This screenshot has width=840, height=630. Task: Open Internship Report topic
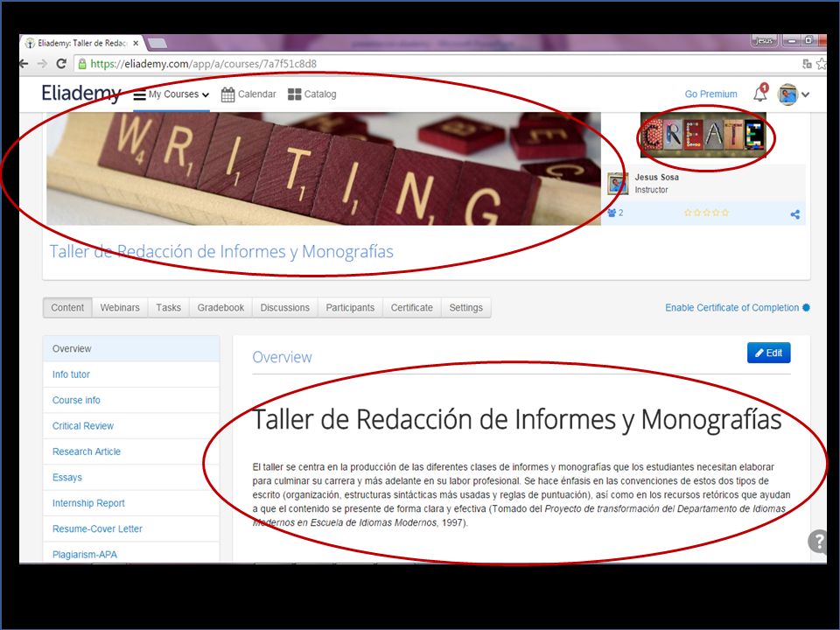[131, 503]
